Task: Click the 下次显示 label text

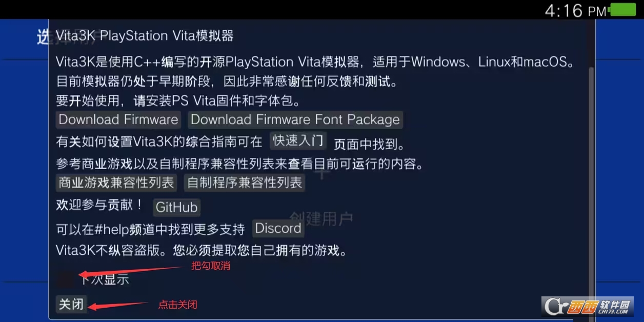Action: pos(104,279)
